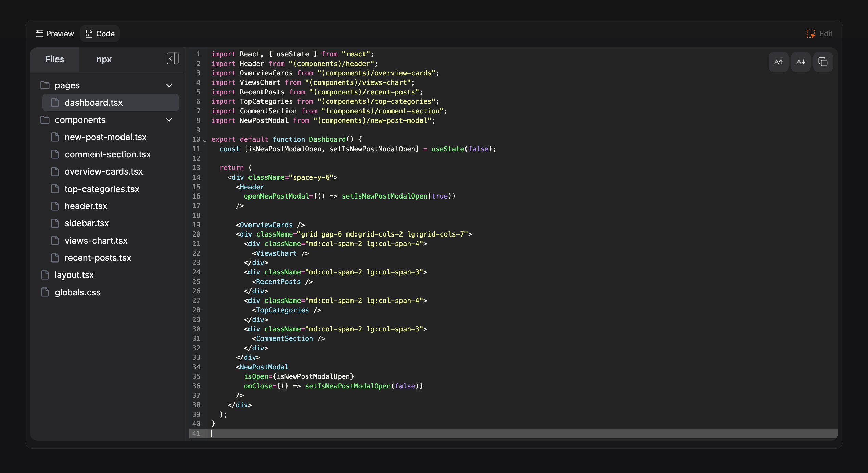Switch to the Code tab
The image size is (868, 473).
[x=100, y=34]
